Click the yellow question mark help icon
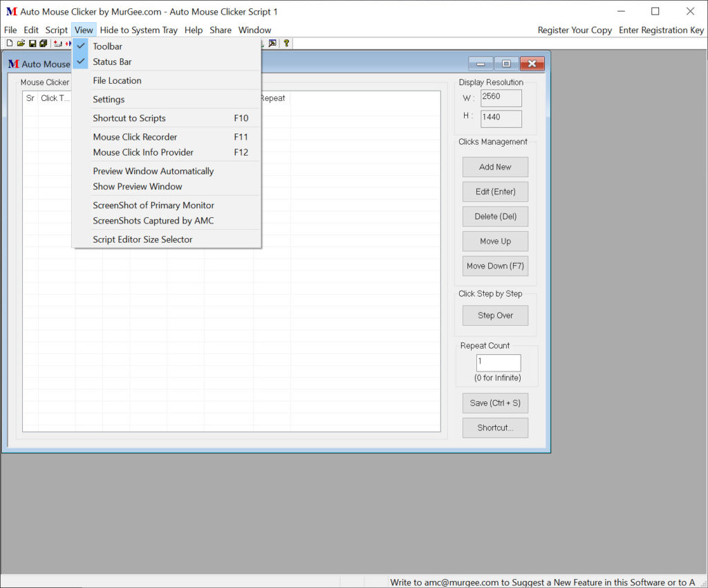This screenshot has height=588, width=708. tap(286, 44)
